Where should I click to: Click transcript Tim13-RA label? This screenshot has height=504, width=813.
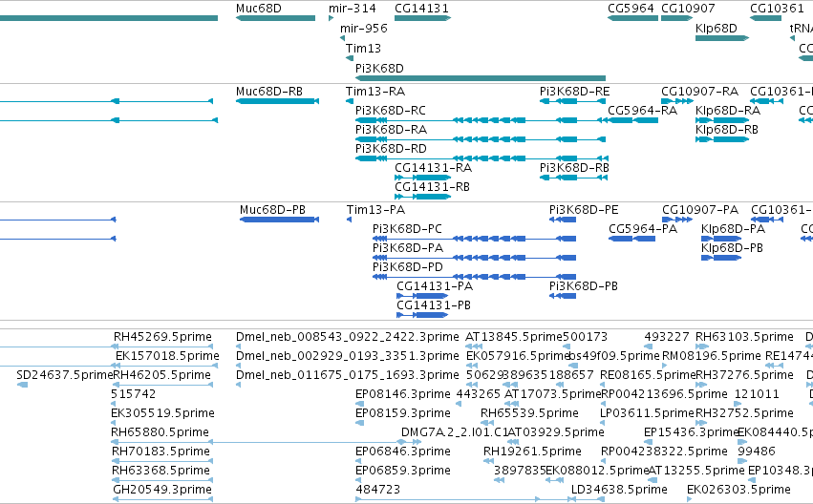pos(375,92)
